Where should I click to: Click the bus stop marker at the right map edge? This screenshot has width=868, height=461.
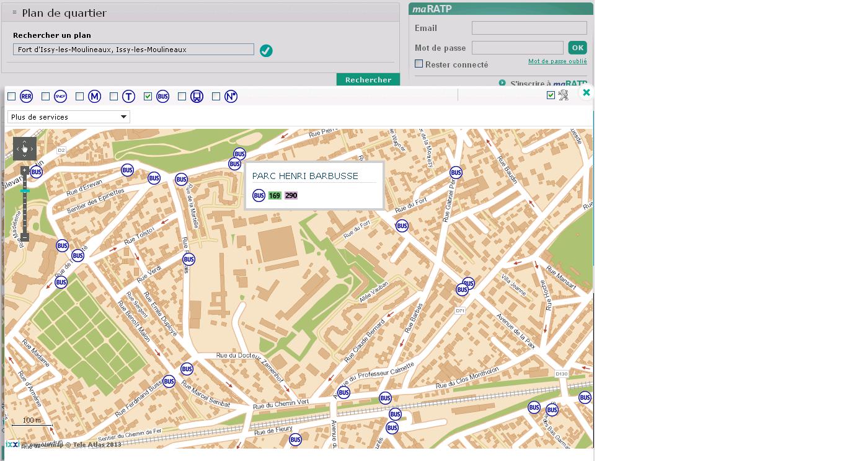(585, 397)
